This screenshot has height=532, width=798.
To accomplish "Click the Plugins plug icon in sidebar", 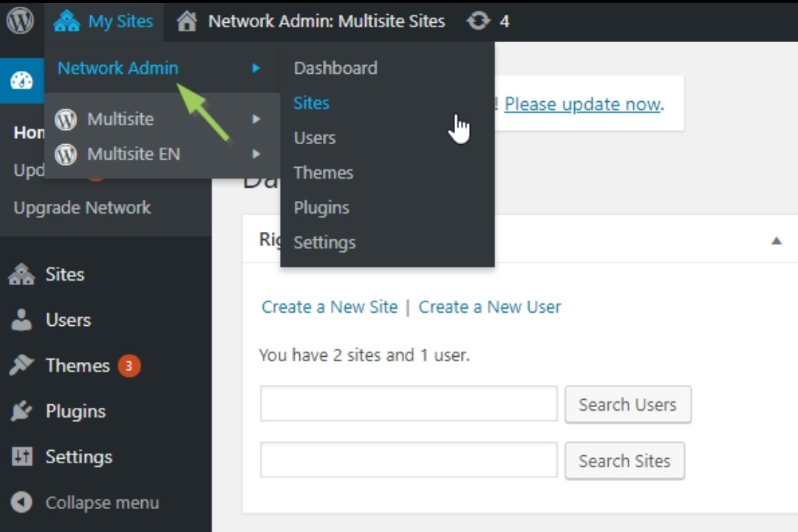I will pyautogui.click(x=21, y=412).
